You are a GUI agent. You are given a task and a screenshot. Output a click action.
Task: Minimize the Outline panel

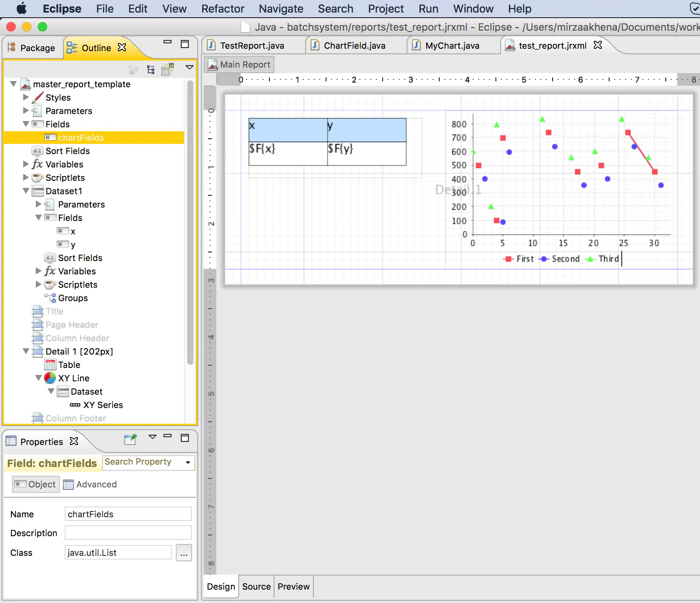168,42
